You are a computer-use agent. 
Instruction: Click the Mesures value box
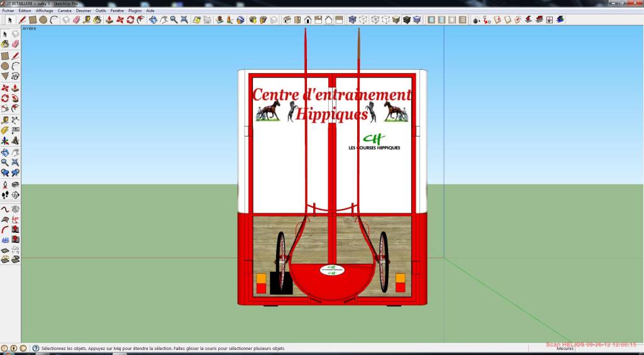[x=609, y=349]
